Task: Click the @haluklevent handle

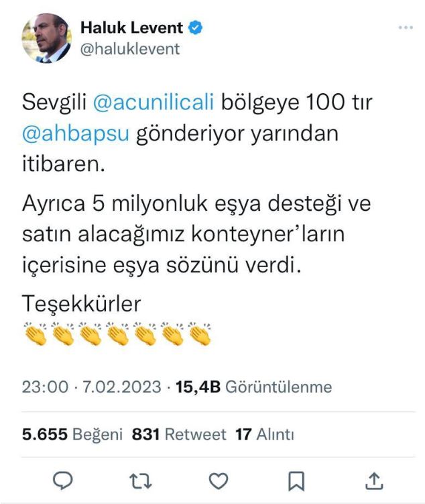Action: 130,49
